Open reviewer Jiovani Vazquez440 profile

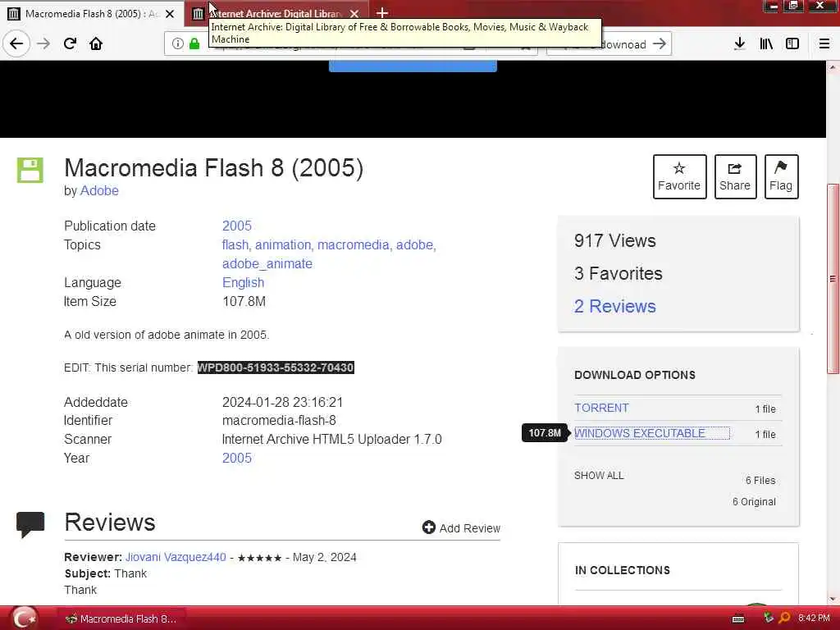click(176, 557)
